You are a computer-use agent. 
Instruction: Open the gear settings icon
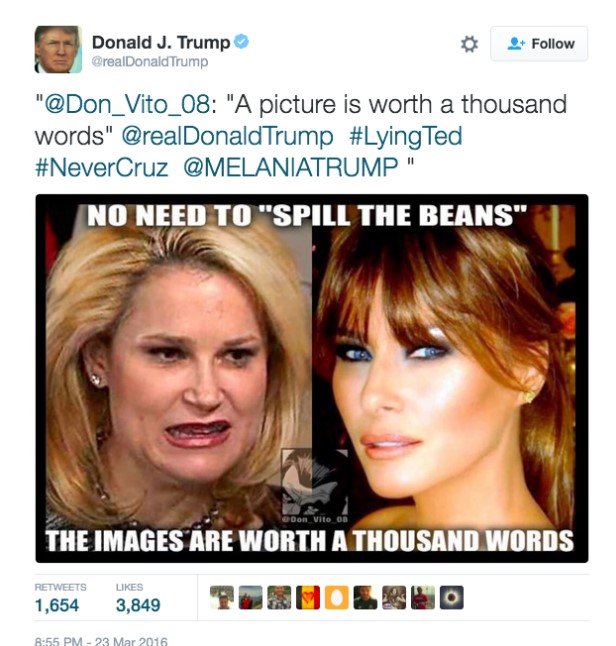click(469, 44)
